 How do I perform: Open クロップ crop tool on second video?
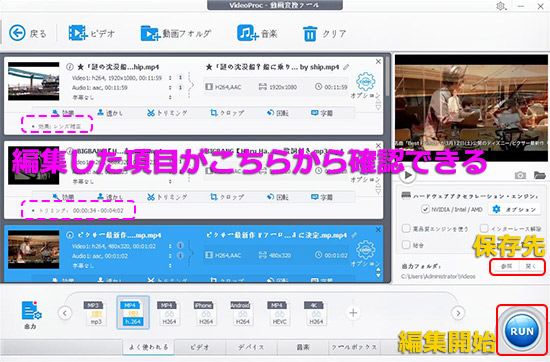tap(227, 197)
